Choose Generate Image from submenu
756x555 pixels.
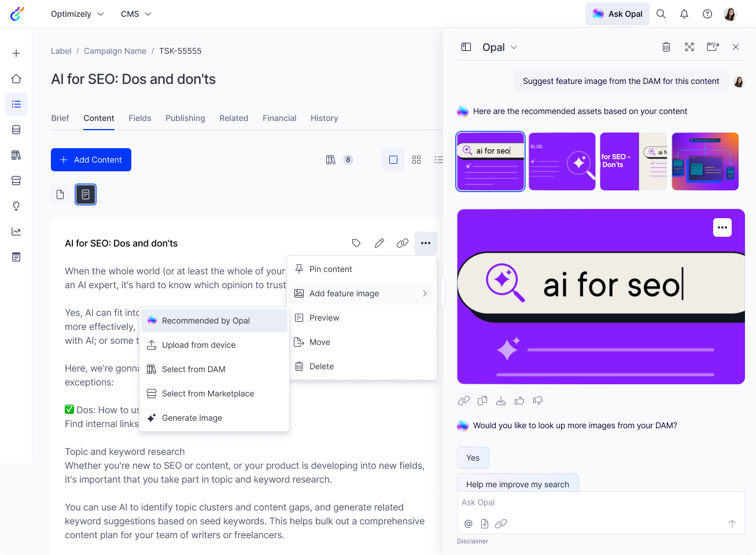point(192,418)
